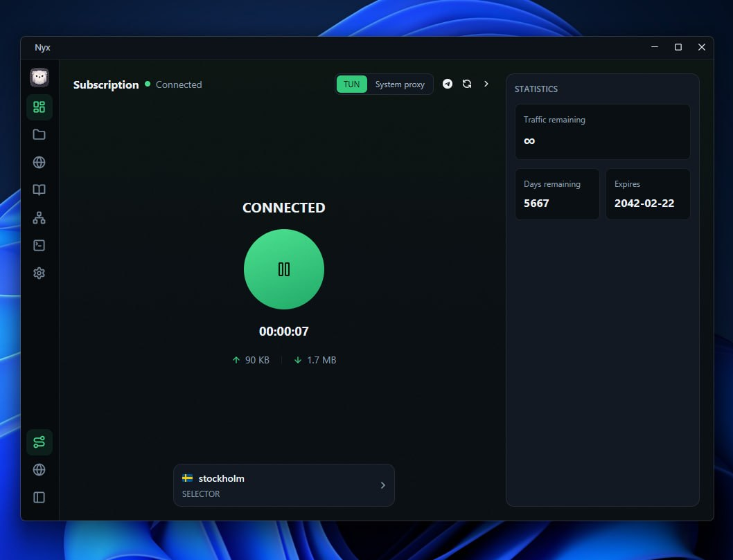Click the Traffic remaining card

coord(603,132)
